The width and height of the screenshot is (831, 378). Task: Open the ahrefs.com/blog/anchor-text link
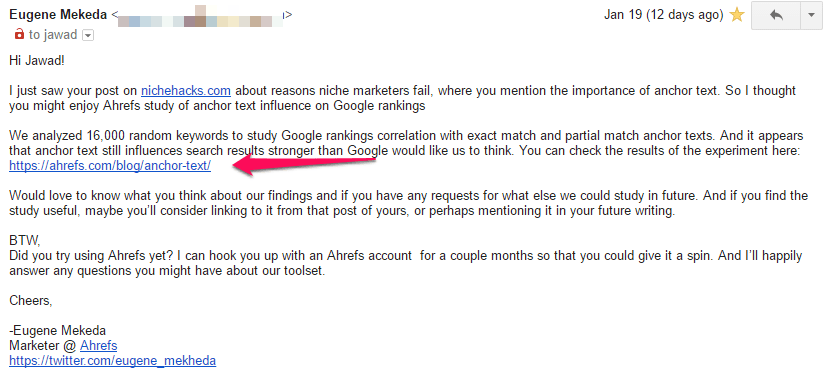[x=110, y=166]
